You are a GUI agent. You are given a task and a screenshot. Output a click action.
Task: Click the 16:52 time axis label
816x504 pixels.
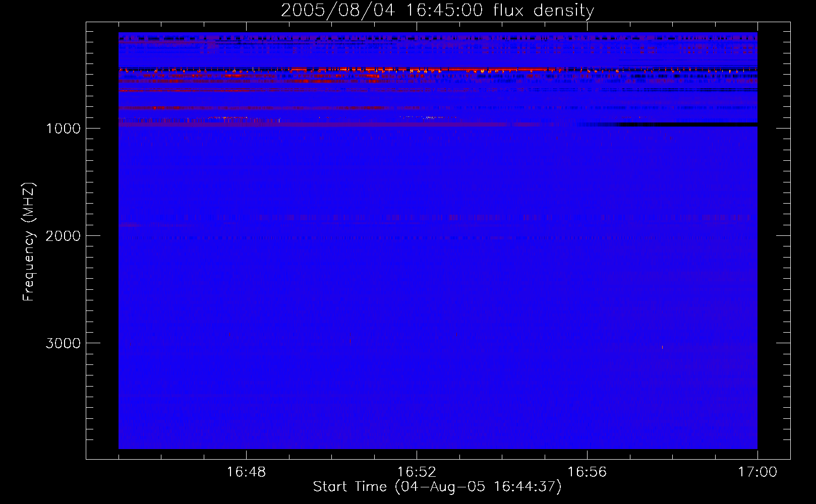[x=417, y=472]
